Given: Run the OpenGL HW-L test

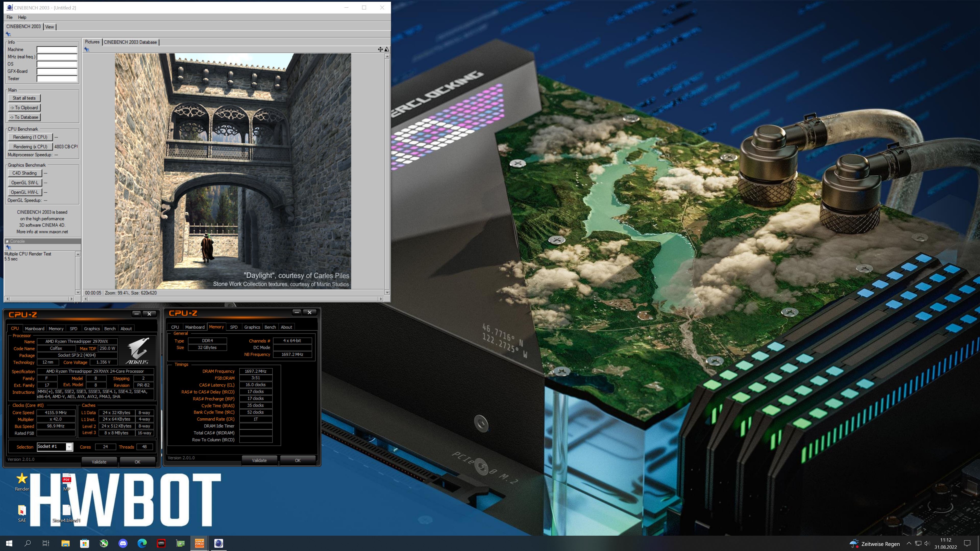Looking at the screenshot, I should (24, 192).
